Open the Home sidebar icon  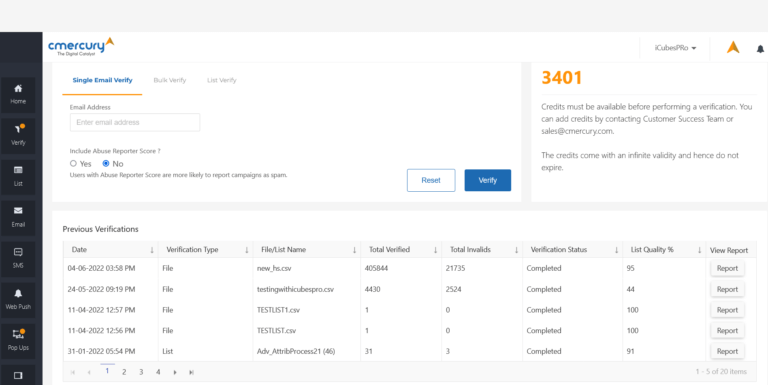(x=18, y=89)
